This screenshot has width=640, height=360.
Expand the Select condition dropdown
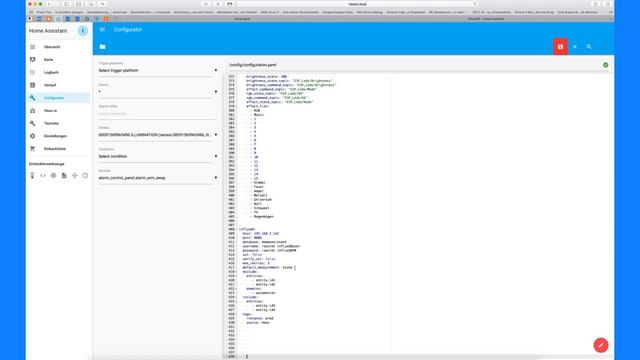[x=158, y=156]
